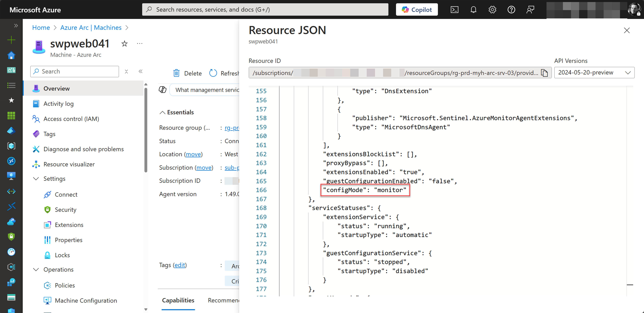Collapse the Operations section
Screen dimensions: 644x313
coord(36,270)
